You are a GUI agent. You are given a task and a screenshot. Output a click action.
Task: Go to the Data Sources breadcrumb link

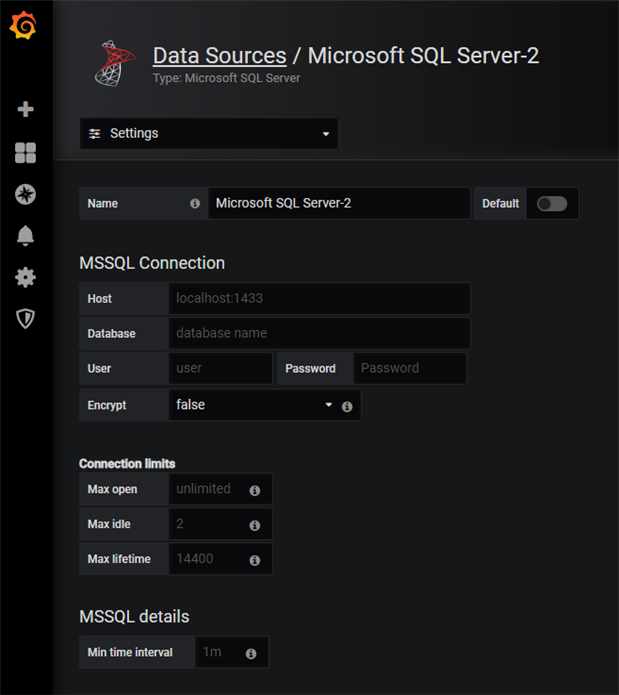(219, 56)
